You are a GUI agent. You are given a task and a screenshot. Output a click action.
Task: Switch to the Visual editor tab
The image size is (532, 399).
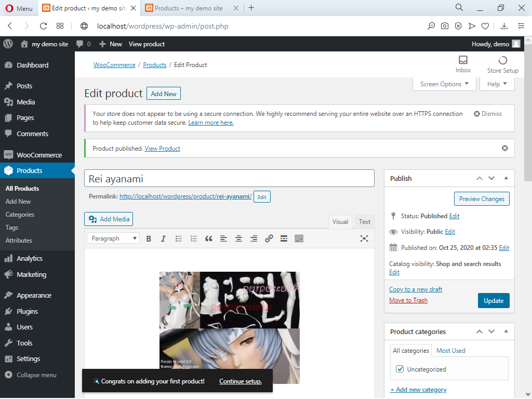[340, 222]
